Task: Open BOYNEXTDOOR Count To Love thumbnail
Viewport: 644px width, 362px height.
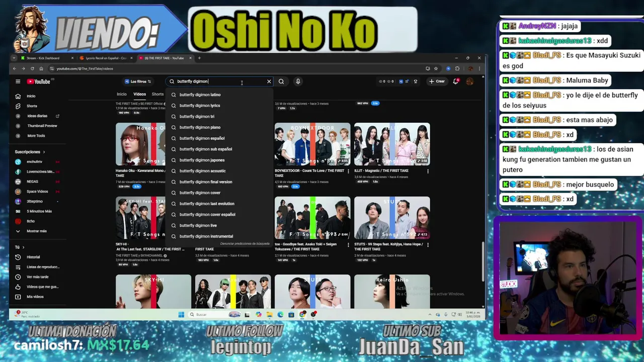Action: [x=312, y=144]
